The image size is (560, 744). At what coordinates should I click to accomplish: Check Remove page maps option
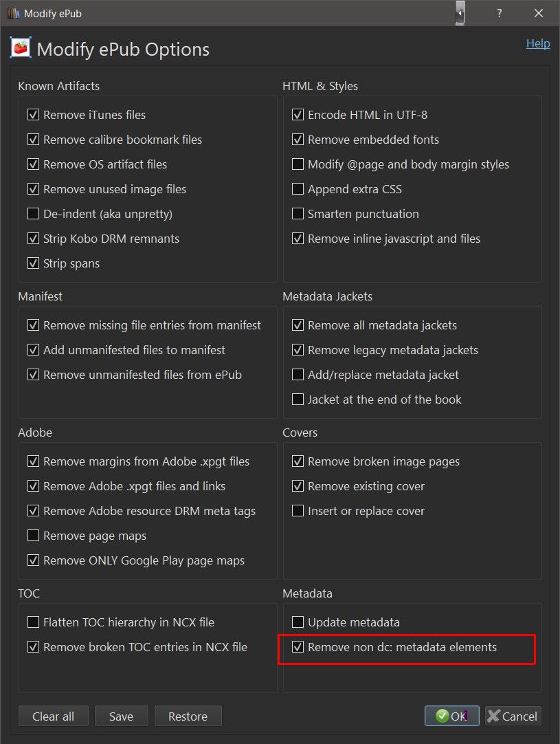[x=33, y=536]
